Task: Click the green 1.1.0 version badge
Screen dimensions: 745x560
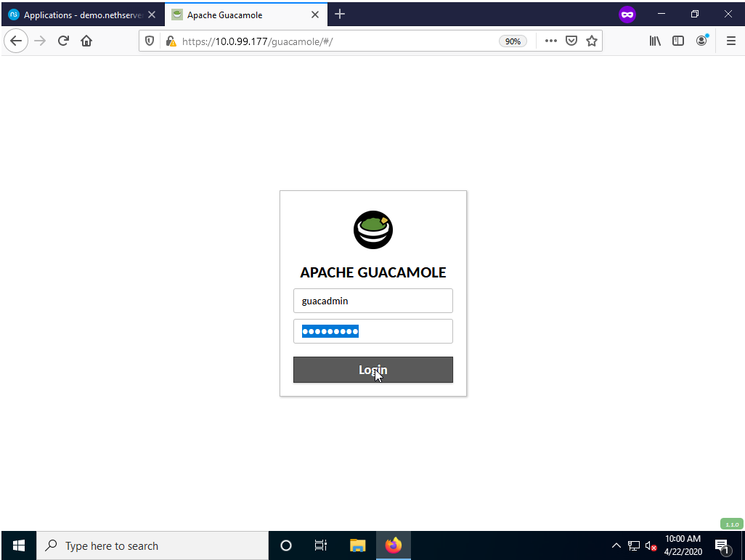Action: 732,524
